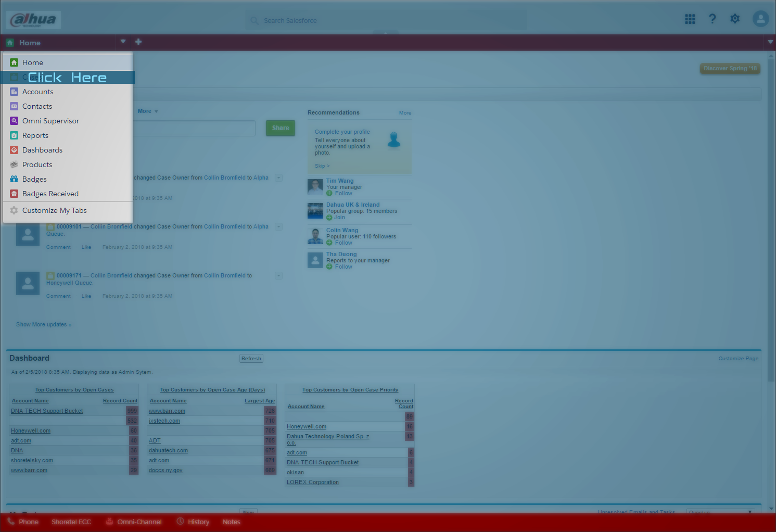Click the Tha Duong avatar image
Screen dimensions: 776x532
(315, 260)
